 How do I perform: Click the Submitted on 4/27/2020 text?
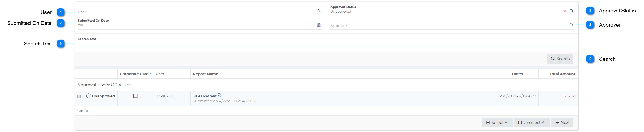coord(224,101)
